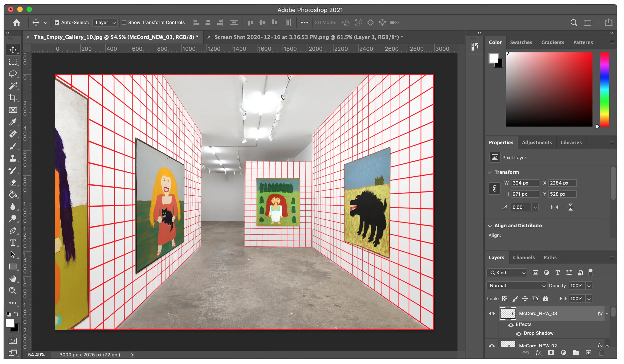Collapse the Align and Distribute section
This screenshot has height=364, width=624.
coord(490,226)
